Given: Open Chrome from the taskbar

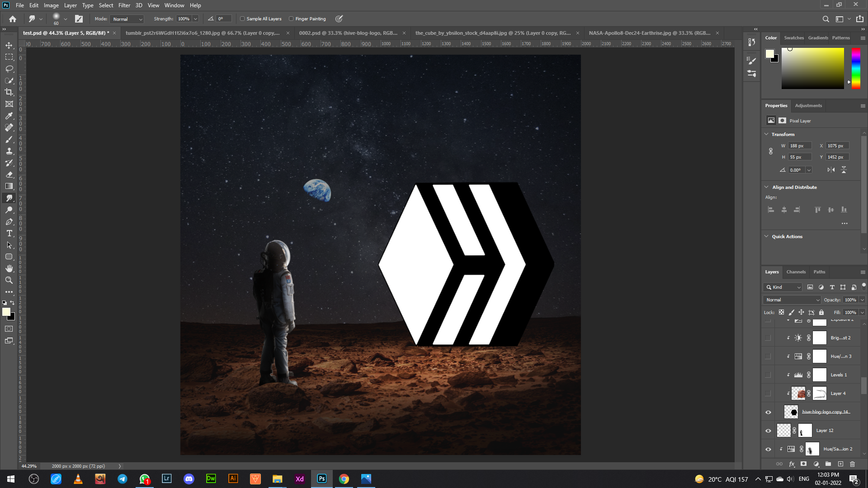Looking at the screenshot, I should [344, 479].
